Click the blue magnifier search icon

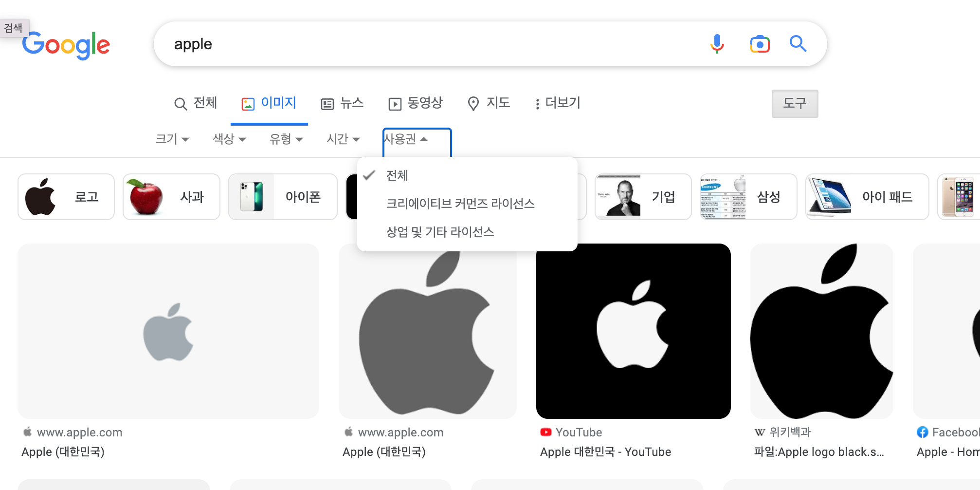pyautogui.click(x=798, y=44)
